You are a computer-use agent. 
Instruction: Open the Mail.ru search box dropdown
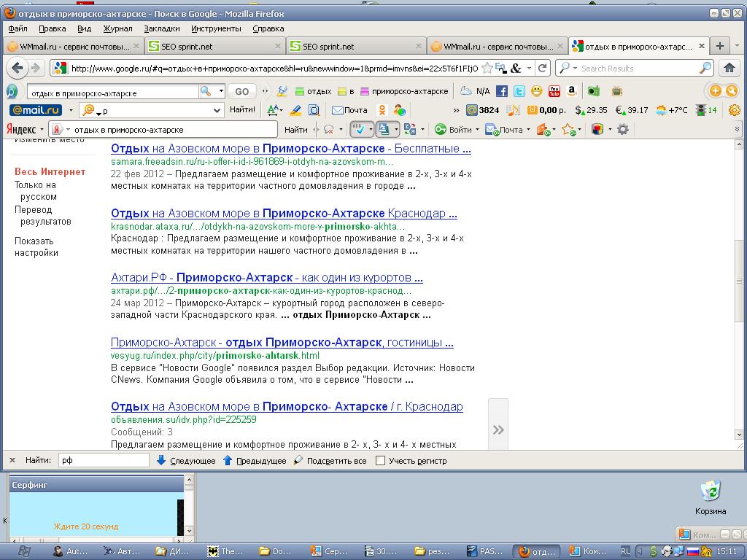(x=217, y=111)
